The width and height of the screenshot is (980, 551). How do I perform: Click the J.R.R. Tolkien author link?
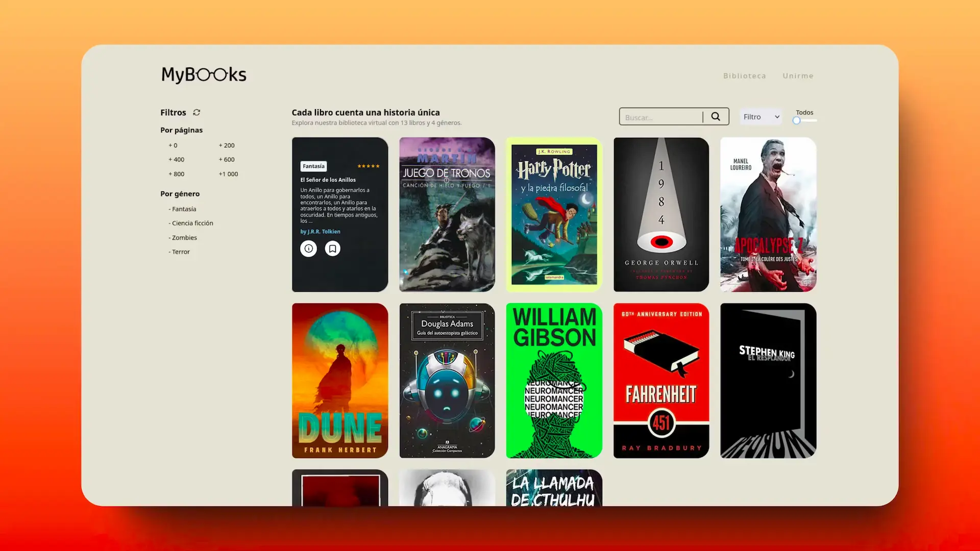[x=321, y=231]
